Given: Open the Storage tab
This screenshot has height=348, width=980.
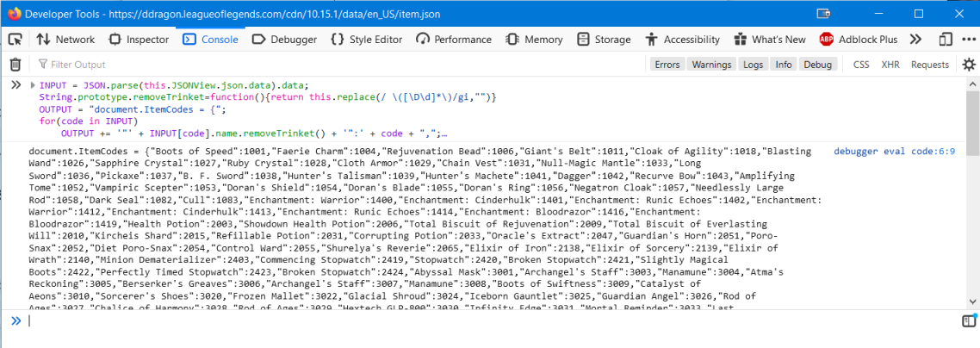Looking at the screenshot, I should 604,40.
